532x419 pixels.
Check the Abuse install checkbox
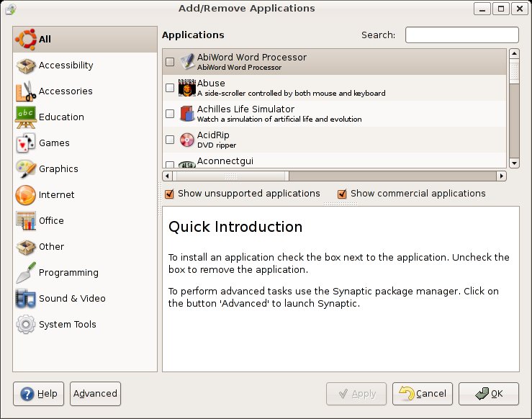(x=170, y=88)
